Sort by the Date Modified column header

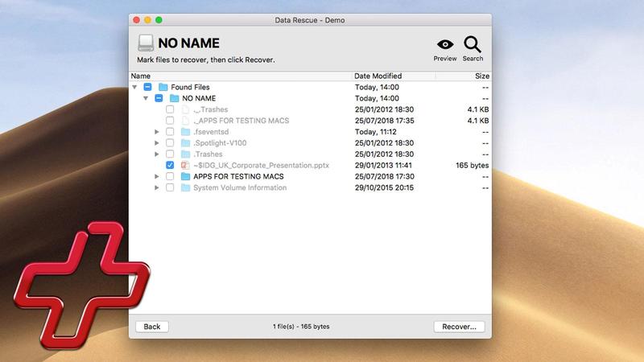394,76
